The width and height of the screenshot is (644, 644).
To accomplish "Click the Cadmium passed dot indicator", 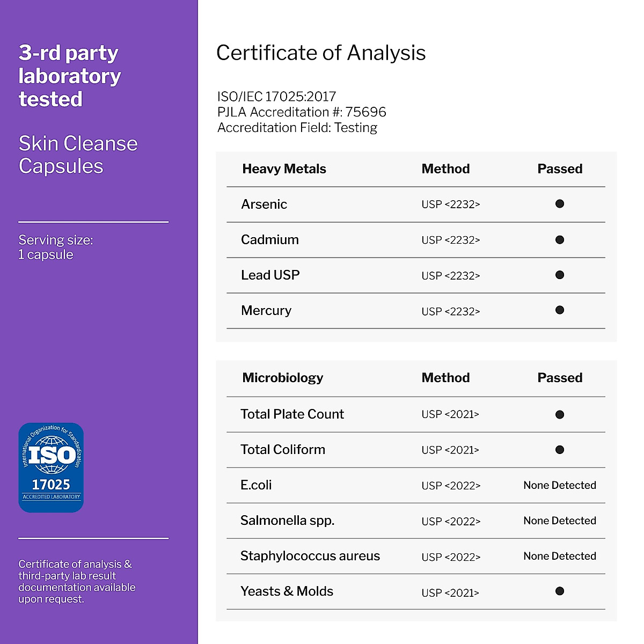I will coord(560,240).
